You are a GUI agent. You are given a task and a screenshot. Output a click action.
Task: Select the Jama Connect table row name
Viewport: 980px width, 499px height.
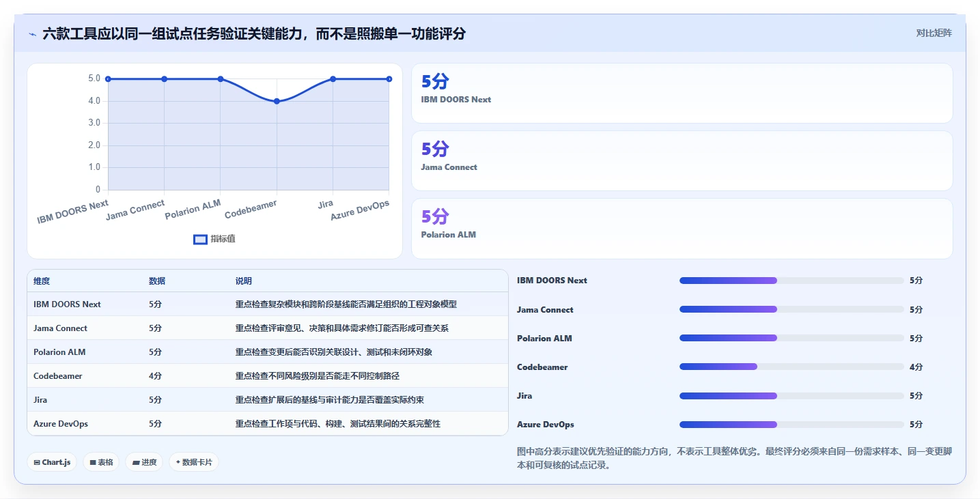coord(60,328)
